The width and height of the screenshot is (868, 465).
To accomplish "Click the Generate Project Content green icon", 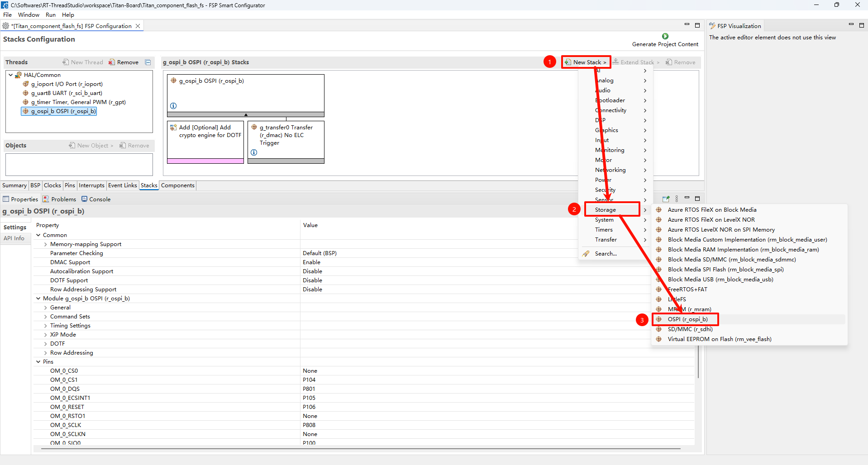I will (x=665, y=36).
